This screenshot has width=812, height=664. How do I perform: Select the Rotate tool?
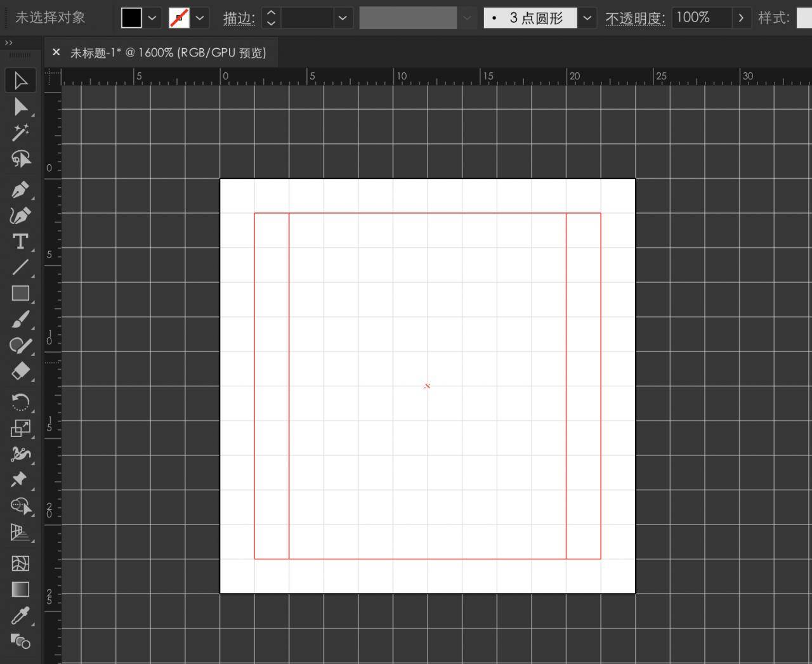[x=20, y=402]
